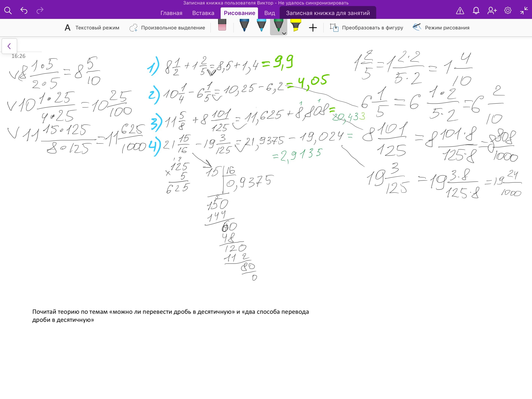532x399 pixels.
Task: Toggle Текстовый режим text mode
Action: coord(92,28)
